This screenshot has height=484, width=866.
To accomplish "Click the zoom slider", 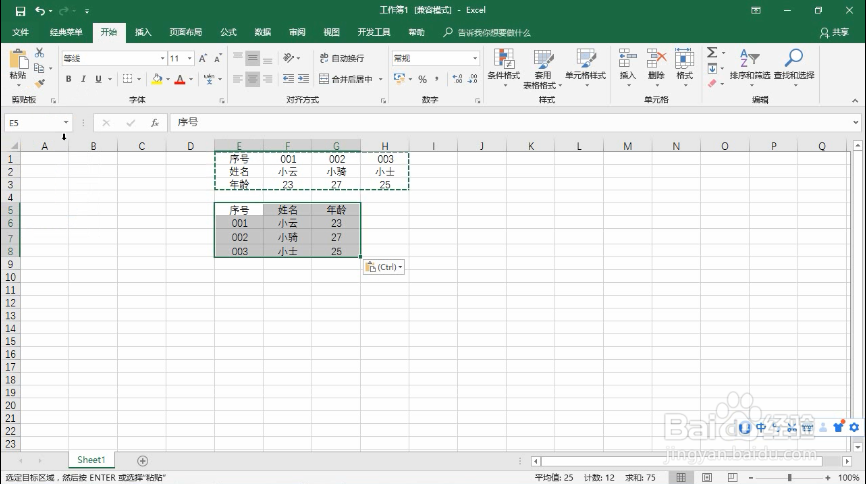I will pyautogui.click(x=789, y=477).
